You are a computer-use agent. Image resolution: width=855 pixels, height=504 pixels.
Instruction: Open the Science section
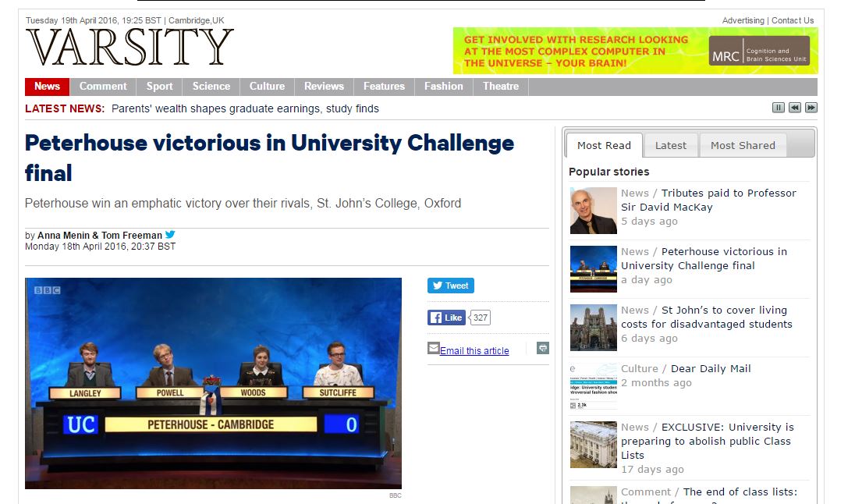pyautogui.click(x=211, y=87)
